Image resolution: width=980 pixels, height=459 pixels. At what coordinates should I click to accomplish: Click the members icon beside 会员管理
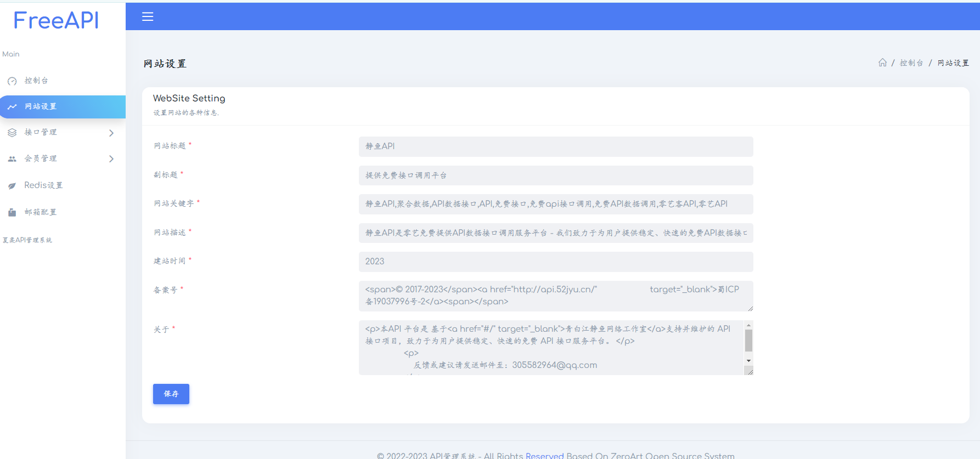[12, 159]
